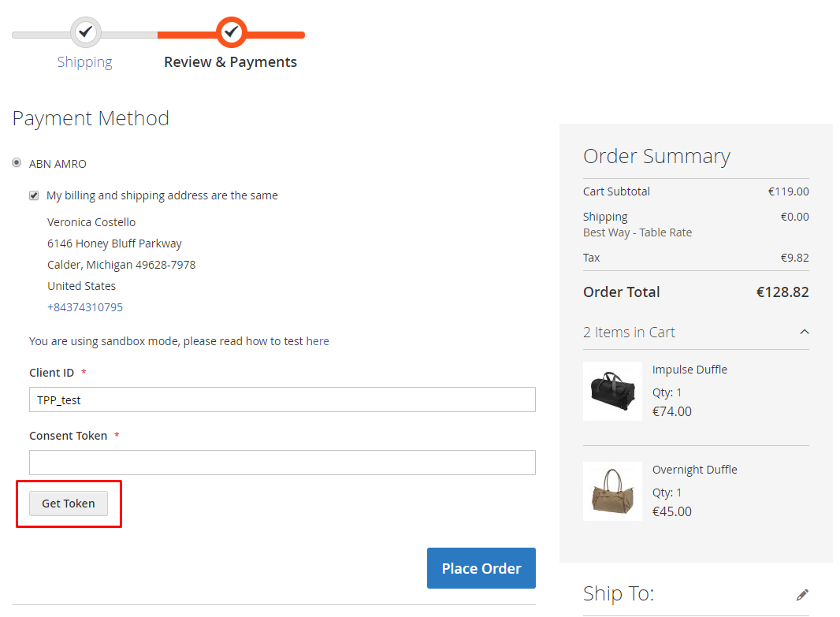
Task: Uncheck billing and shipping address same checkbox
Action: 35,195
